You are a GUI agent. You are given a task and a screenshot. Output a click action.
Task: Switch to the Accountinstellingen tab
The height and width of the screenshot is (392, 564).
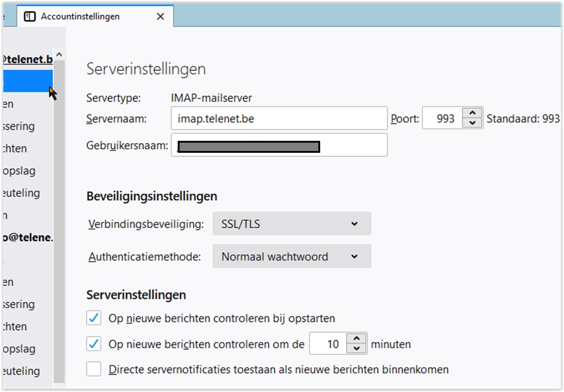click(80, 16)
